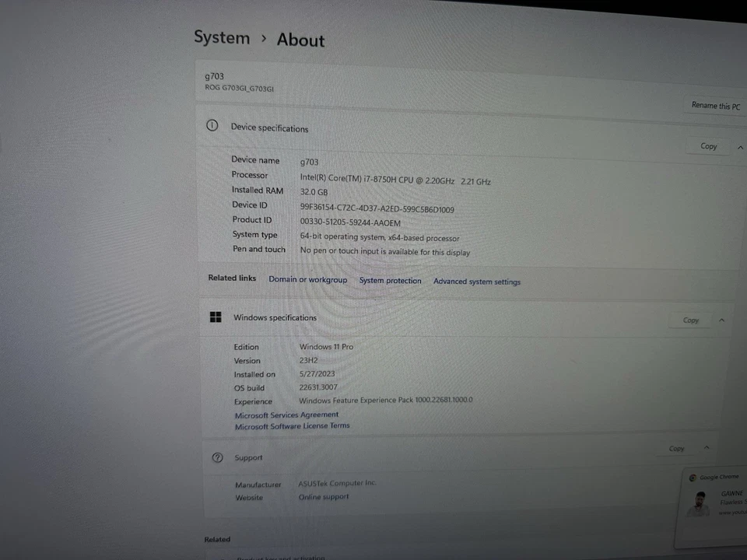
Task: Copy the device specifications
Action: click(708, 146)
